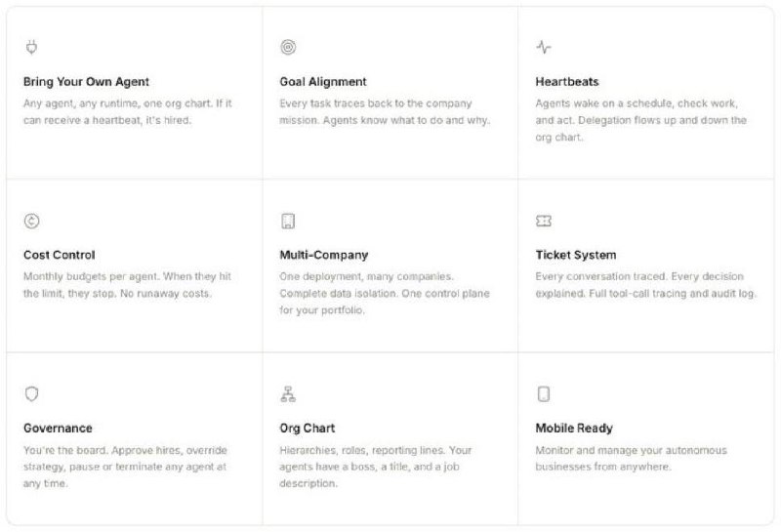Viewport: 781px width, 532px height.
Task: Click the building icon above Multi-Company
Action: click(x=287, y=221)
